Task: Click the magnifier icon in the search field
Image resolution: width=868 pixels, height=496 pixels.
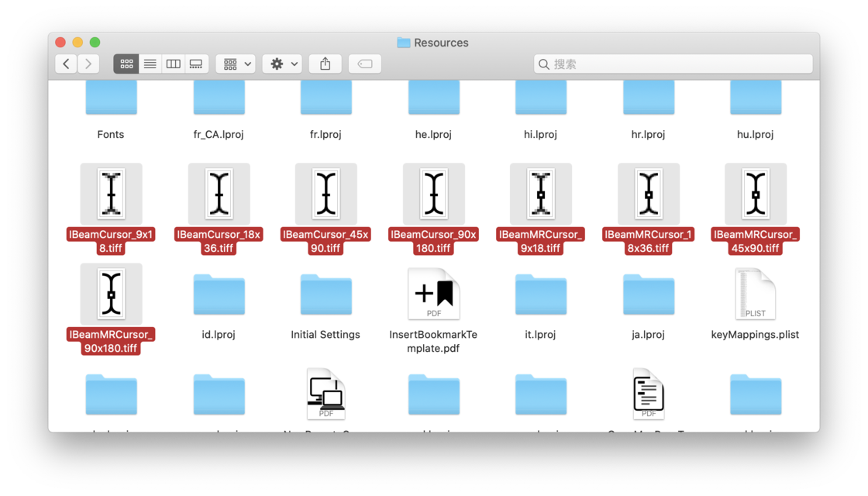Action: (544, 64)
